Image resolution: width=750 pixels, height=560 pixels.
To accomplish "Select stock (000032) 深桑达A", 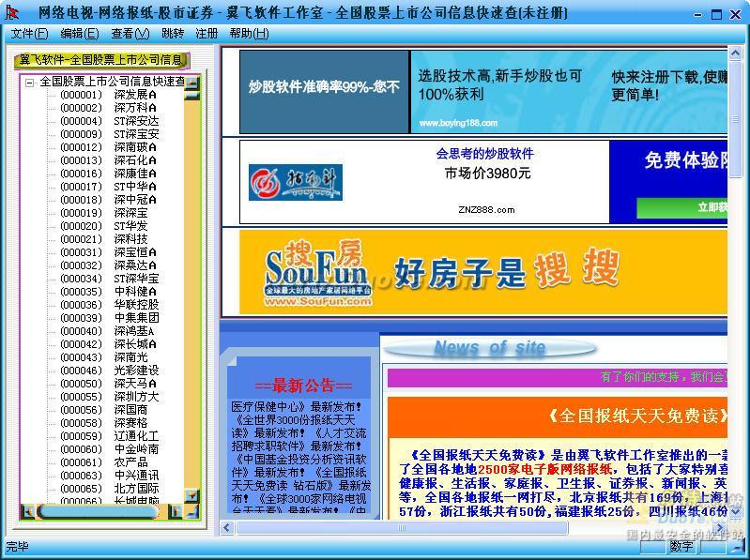I will (x=109, y=265).
